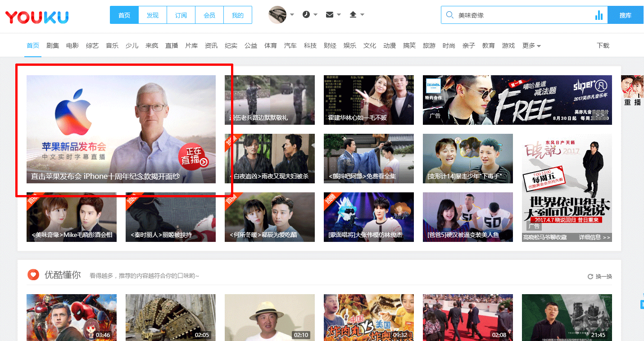644x341 pixels.
Task: Open the ranking bar chart icon
Action: coord(599,15)
